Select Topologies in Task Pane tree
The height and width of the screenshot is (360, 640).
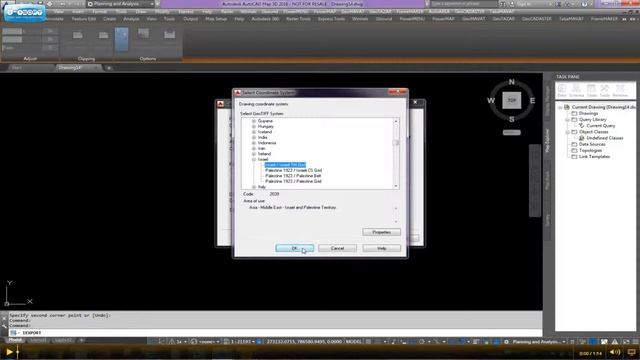[x=590, y=150]
